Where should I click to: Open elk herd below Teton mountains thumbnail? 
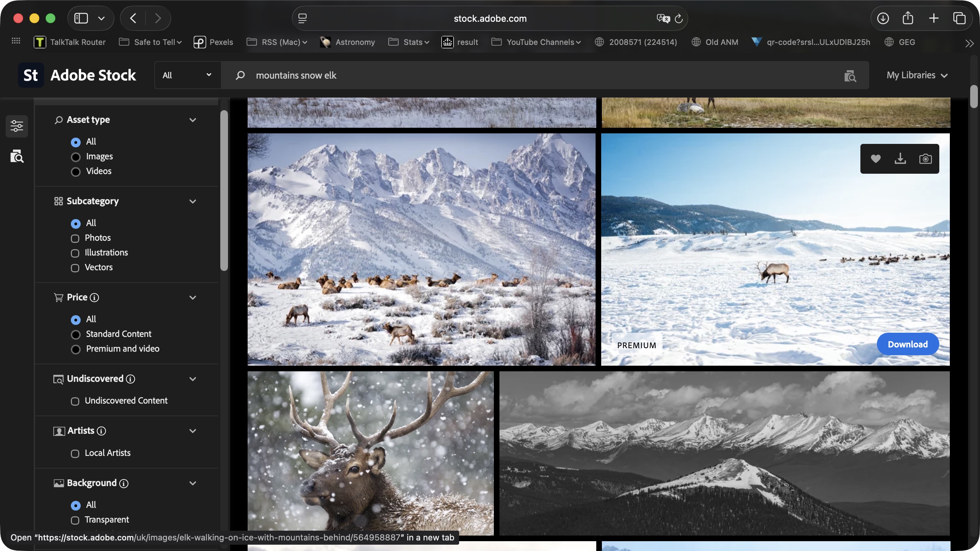422,250
